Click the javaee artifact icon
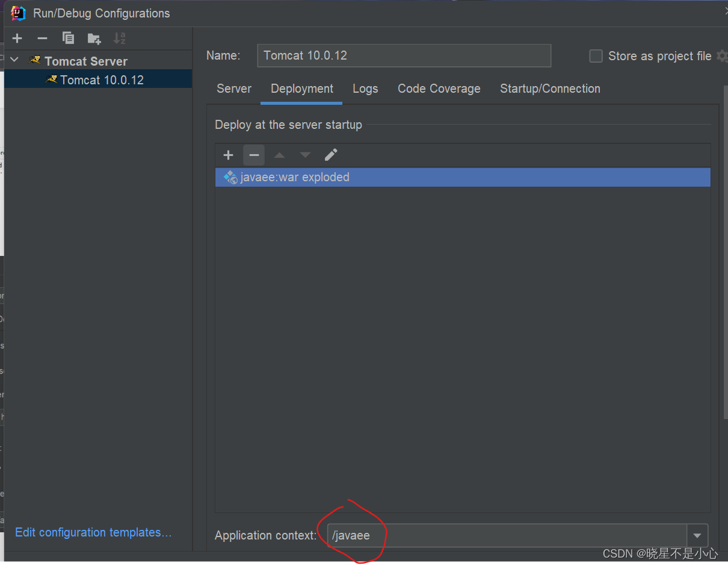This screenshot has height=566, width=728. 230,177
